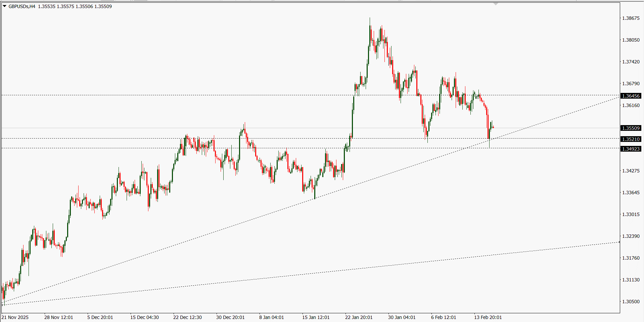The width and height of the screenshot is (644, 322).
Task: Click the lower trendline endpoint at right edge
Action: coord(619,242)
